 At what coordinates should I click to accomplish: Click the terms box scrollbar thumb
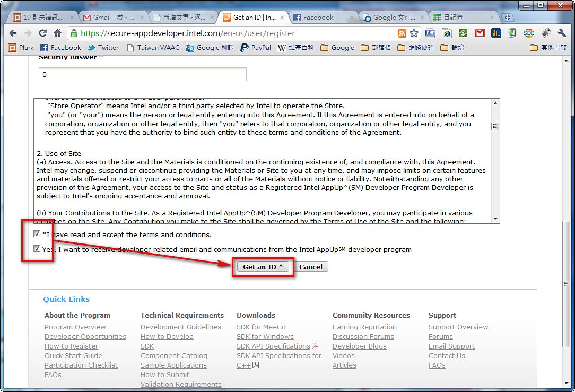point(495,126)
